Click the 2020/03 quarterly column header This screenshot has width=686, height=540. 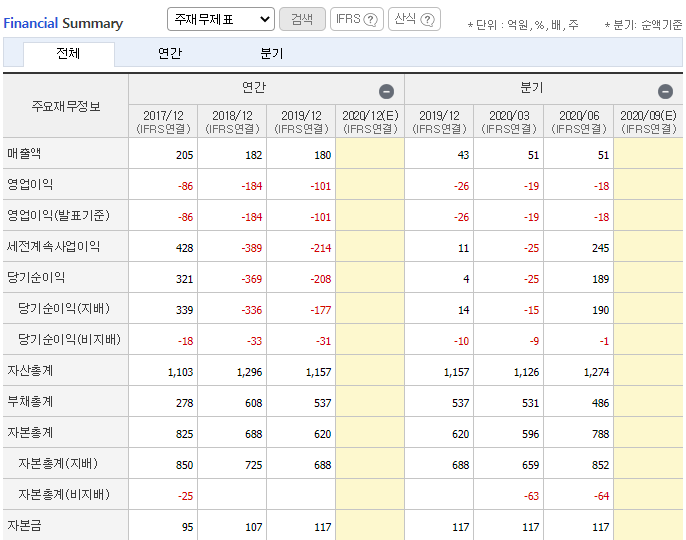pyautogui.click(x=509, y=122)
